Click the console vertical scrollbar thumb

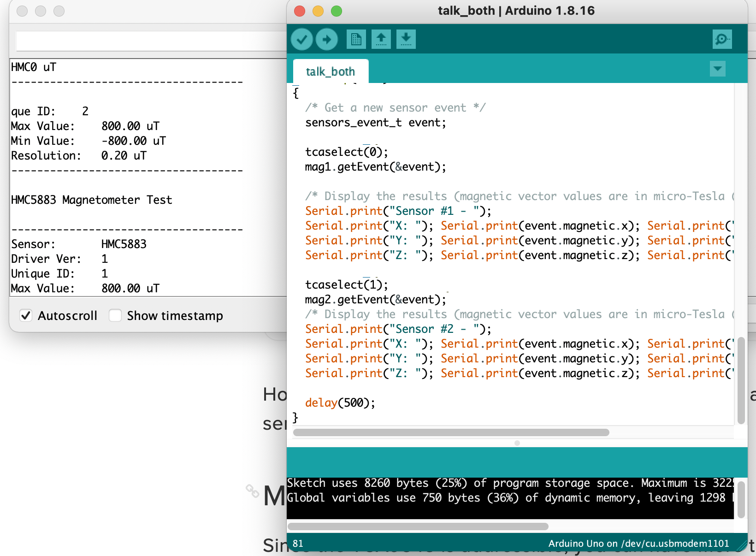pos(741,499)
